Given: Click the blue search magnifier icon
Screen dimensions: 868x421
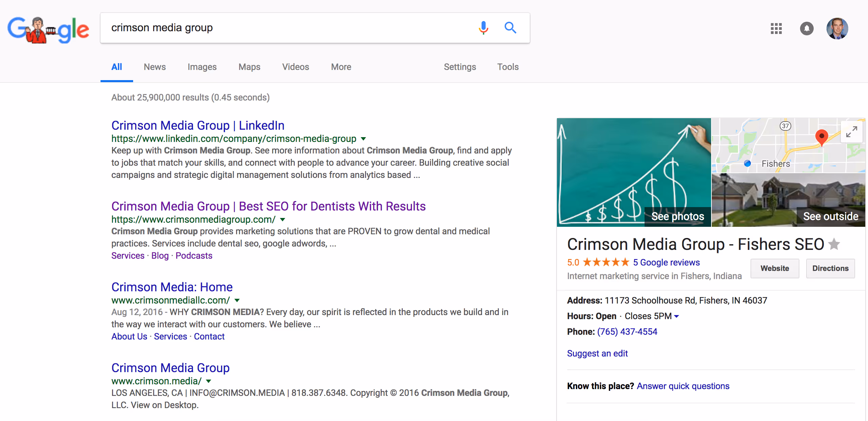Looking at the screenshot, I should 510,28.
